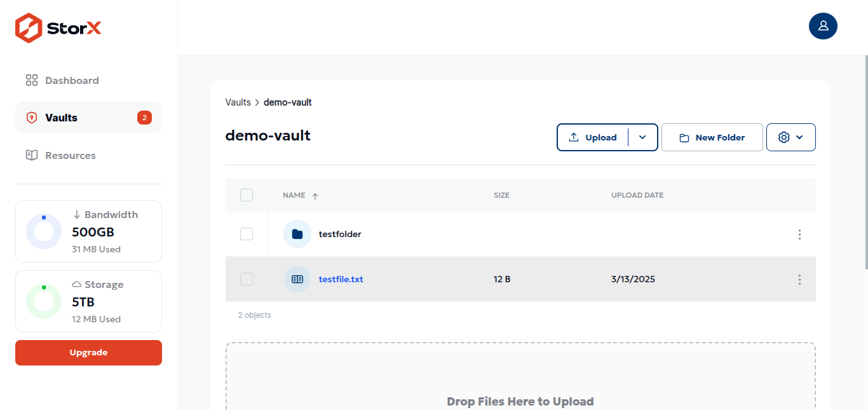Open the three-dot menu for testfile.txt
Viewport: 868px width, 410px height.
(x=799, y=279)
